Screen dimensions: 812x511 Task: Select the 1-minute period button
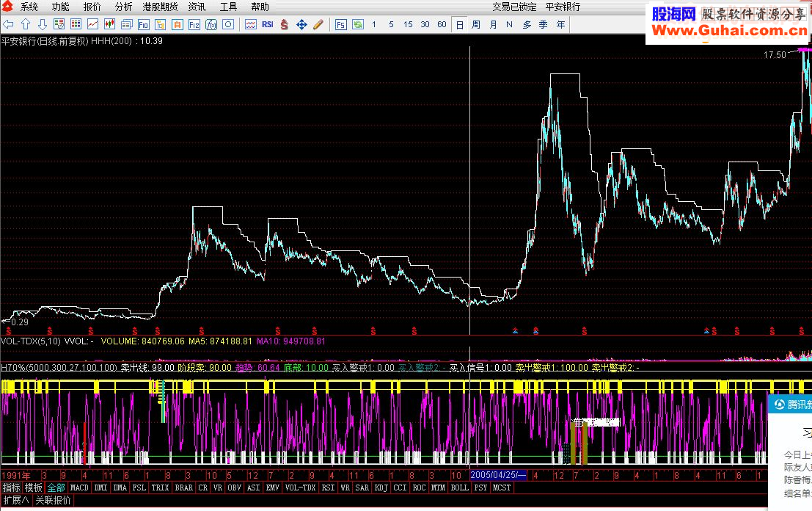[374, 24]
